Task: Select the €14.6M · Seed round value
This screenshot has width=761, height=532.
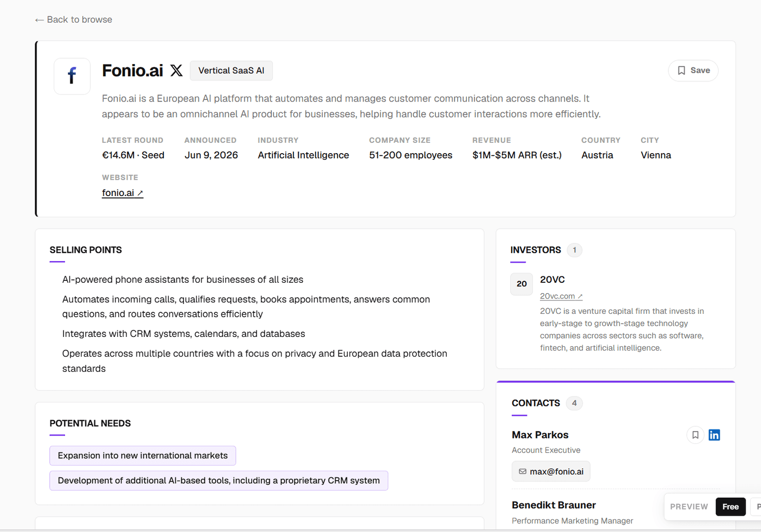Action: click(133, 155)
